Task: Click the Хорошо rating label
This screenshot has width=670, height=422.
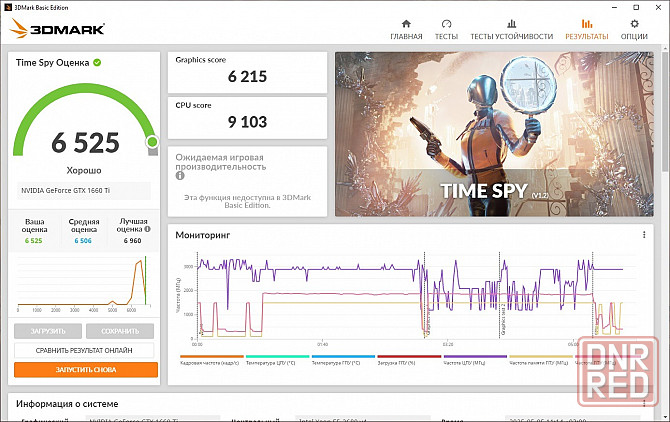Action: pyautogui.click(x=84, y=170)
